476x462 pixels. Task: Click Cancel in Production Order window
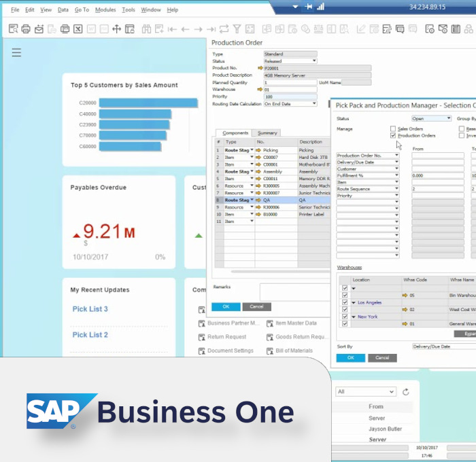[256, 306]
